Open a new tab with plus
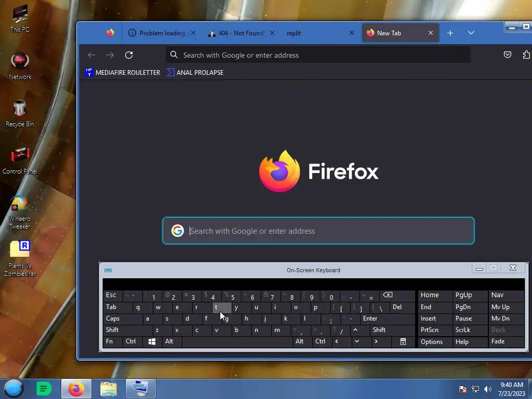Screen dimensions: 532x399 (x=450, y=33)
